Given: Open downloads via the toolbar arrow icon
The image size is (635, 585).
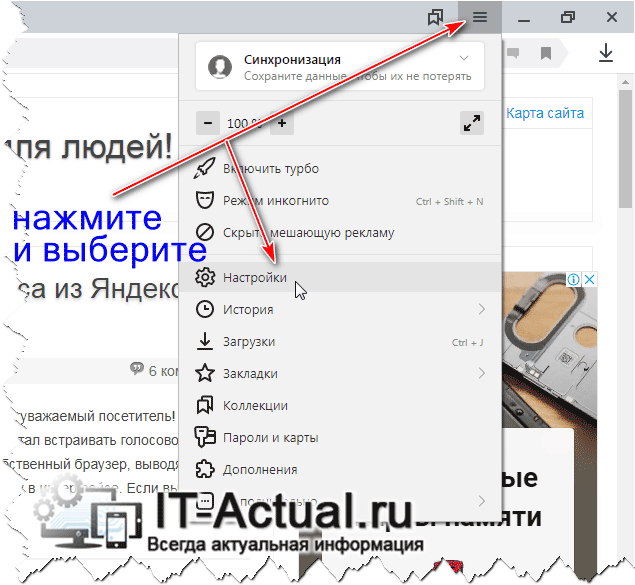Looking at the screenshot, I should tap(606, 53).
